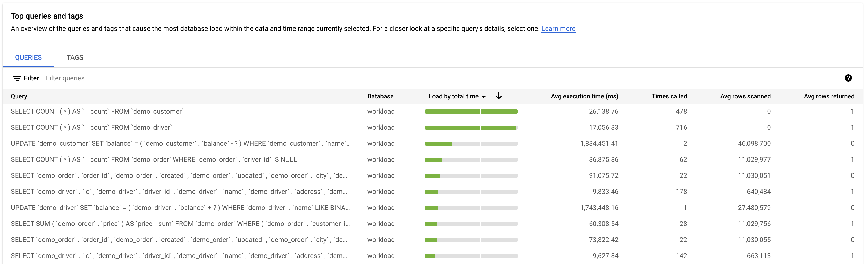Click the load progress bar for UPDATE demo_driver query
Screen dimensions: 868x264
[x=471, y=207]
